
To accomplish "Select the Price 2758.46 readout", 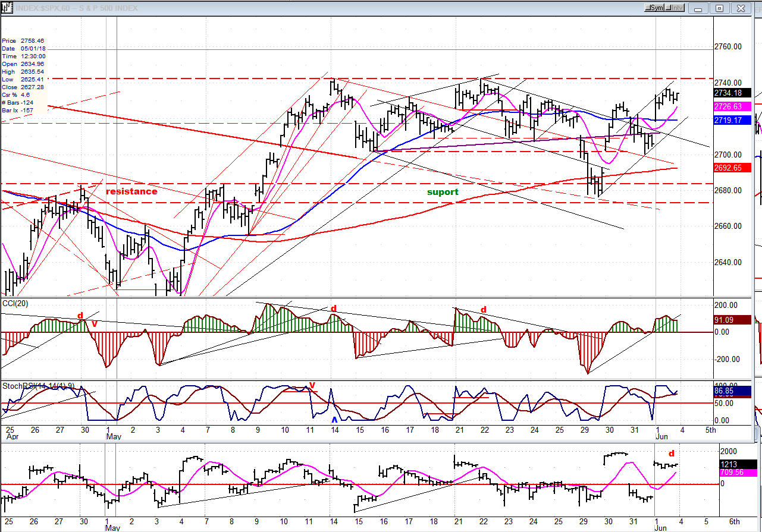I will pos(23,41).
